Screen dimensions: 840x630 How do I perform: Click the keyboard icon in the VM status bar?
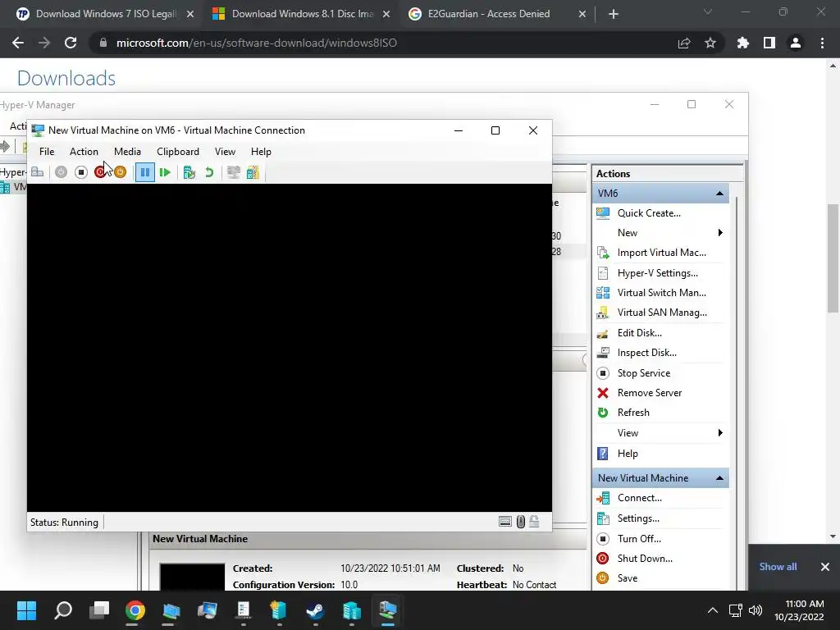click(505, 522)
